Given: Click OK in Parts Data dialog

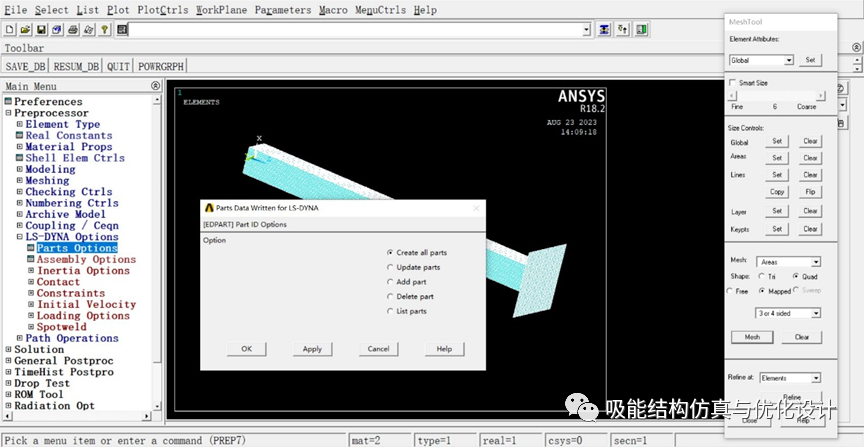Looking at the screenshot, I should [246, 349].
